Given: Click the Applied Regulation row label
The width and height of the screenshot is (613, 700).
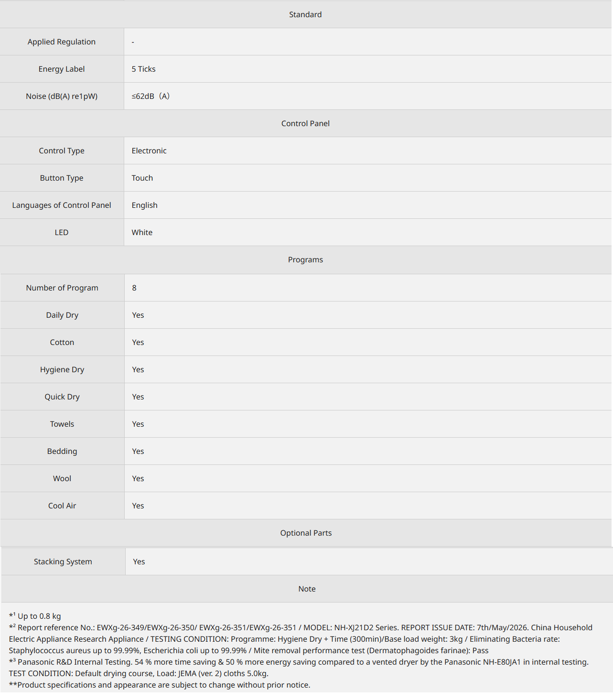Looking at the screenshot, I should 62,42.
